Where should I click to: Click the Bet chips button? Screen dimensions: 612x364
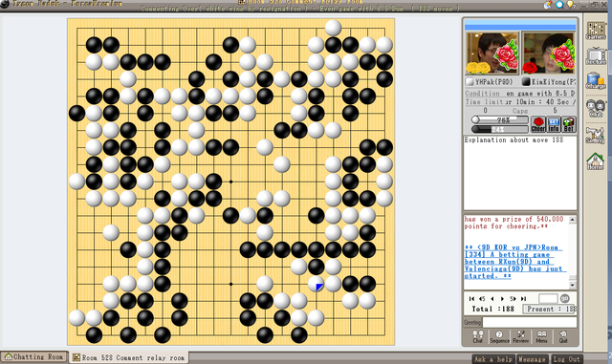click(x=569, y=124)
